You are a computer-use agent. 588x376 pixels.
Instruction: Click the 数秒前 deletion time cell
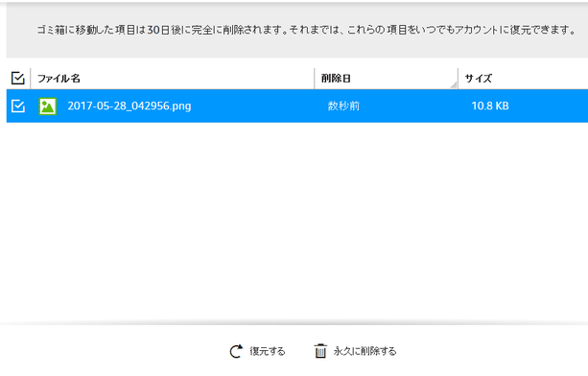click(x=343, y=106)
